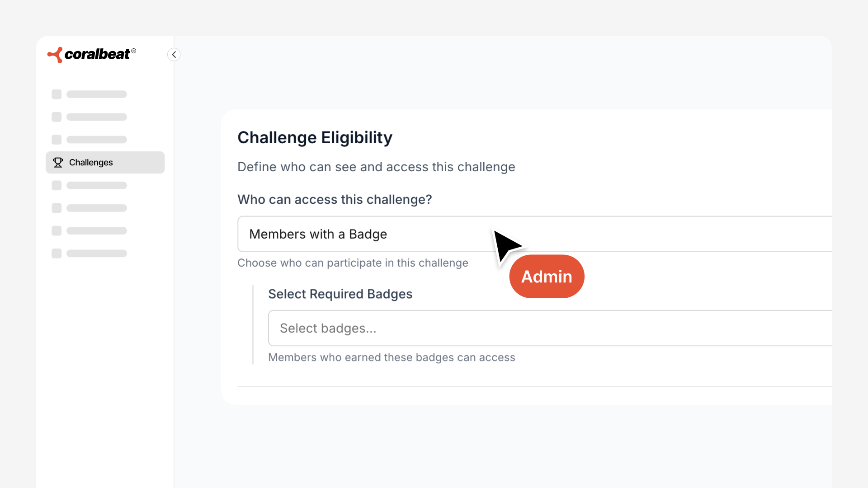Click the topmost placeholder square icon in the sidebar

(x=57, y=94)
